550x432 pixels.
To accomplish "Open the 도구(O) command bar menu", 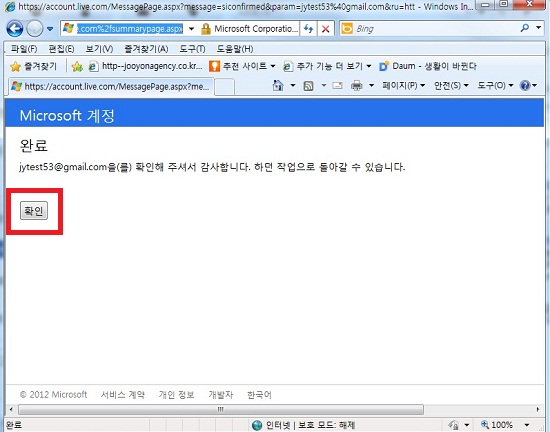I will click(495, 85).
